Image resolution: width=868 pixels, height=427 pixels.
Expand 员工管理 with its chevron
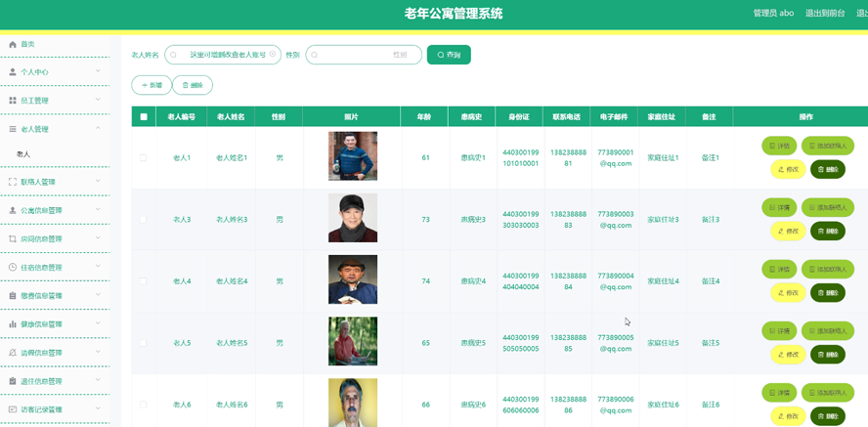[x=98, y=100]
